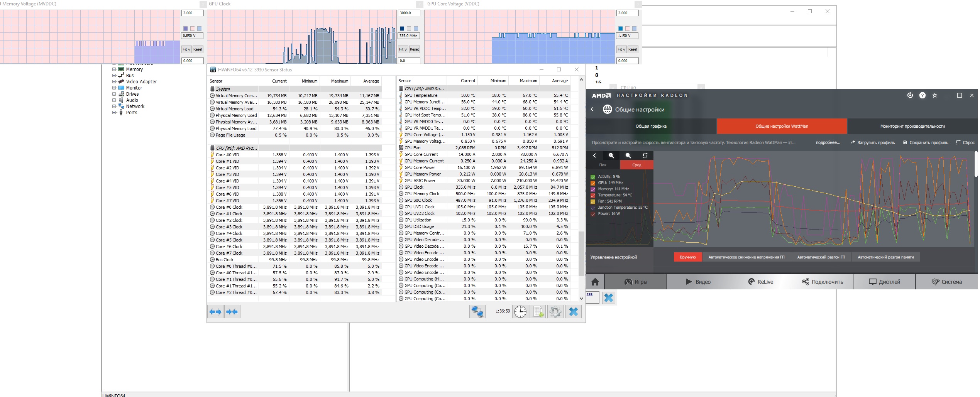980x397 pixels.
Task: Open the подробнее... link in WattMan
Action: 828,143
